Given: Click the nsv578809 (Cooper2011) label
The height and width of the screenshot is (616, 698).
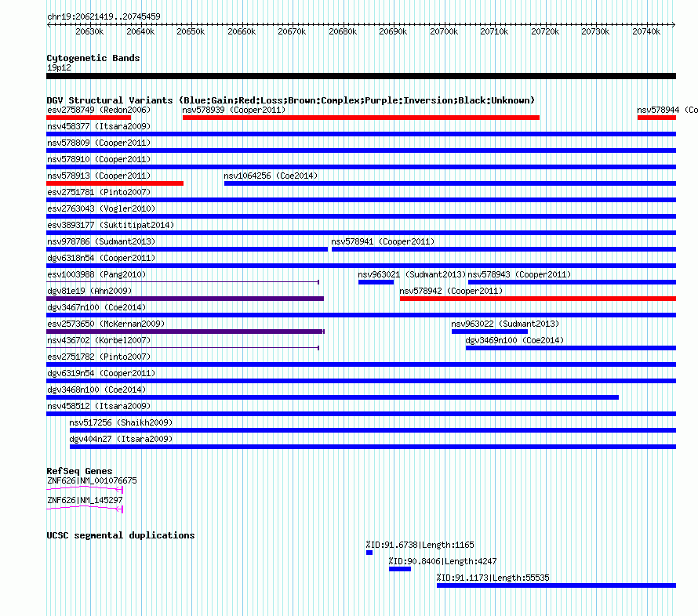Looking at the screenshot, I should 99,143.
